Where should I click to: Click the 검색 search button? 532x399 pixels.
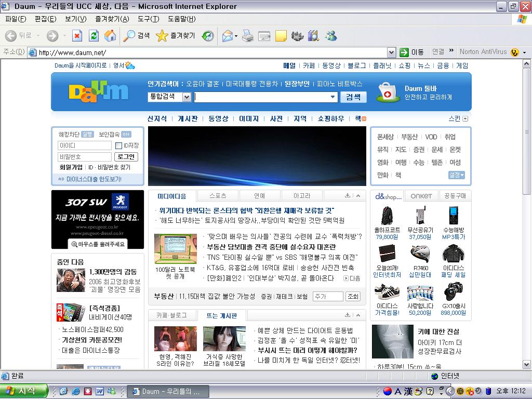[x=353, y=97]
